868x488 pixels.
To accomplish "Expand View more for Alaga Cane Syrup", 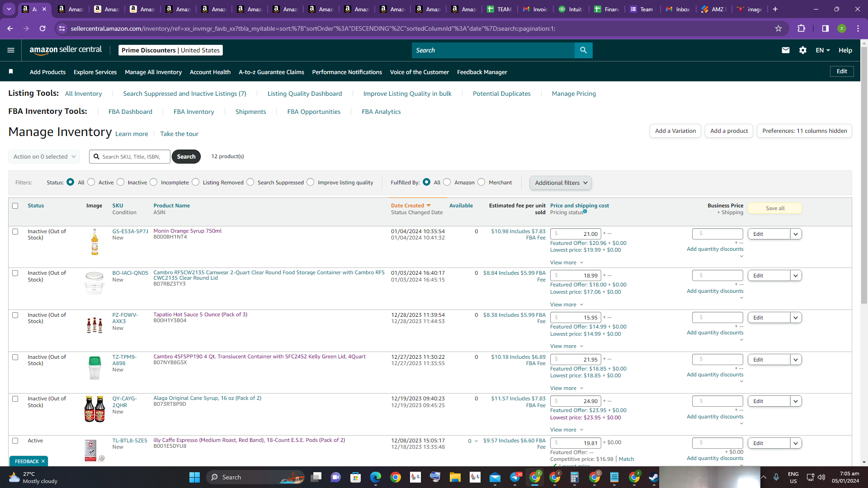I will [x=566, y=430].
